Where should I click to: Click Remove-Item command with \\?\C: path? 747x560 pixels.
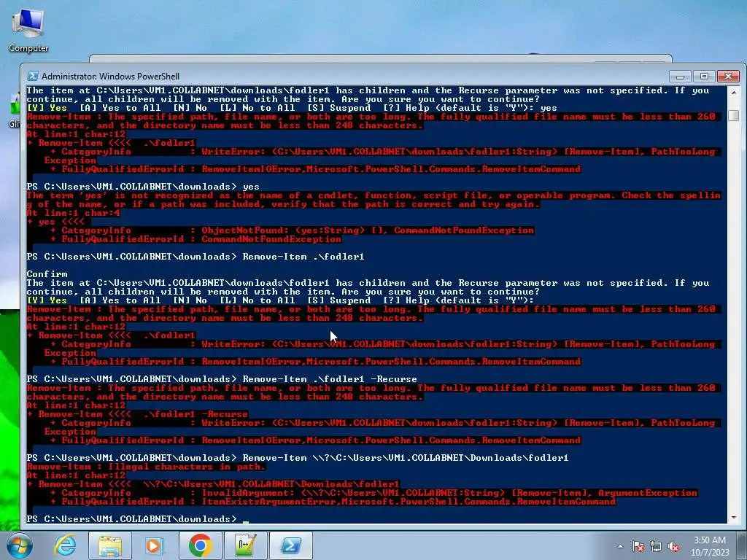[x=406, y=458]
